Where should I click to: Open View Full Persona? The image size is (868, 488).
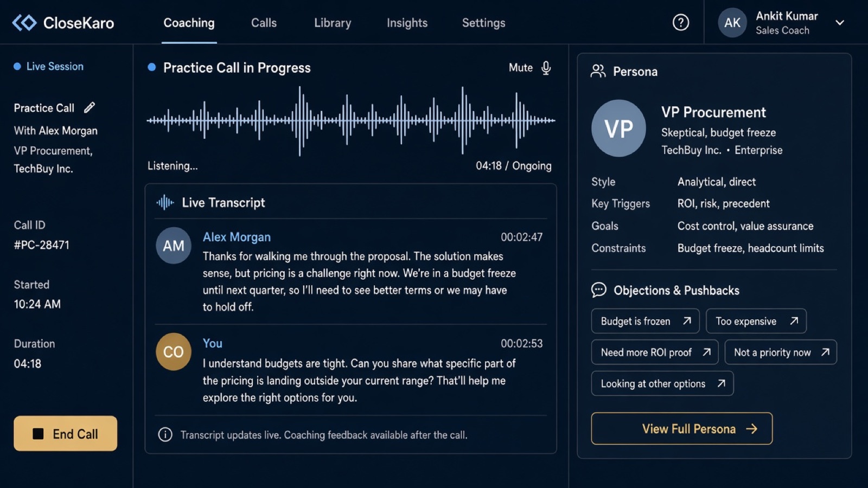coord(681,428)
